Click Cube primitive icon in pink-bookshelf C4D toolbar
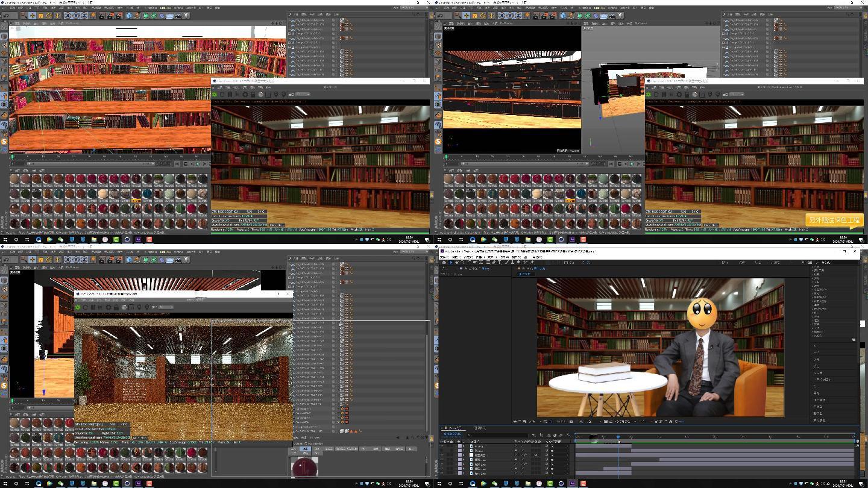This screenshot has height=488, width=868. pos(129,16)
